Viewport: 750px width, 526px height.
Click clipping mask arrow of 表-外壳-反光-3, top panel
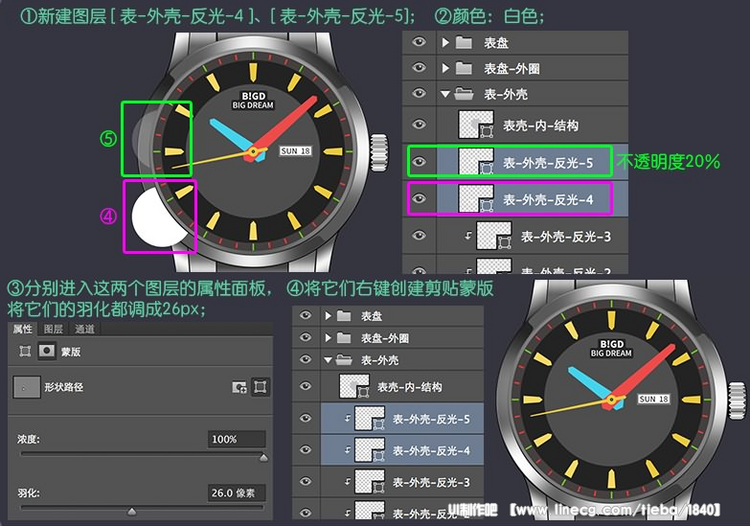coord(468,235)
